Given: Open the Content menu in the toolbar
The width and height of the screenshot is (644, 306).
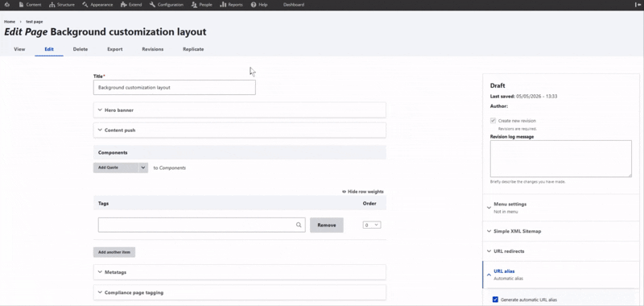Looking at the screenshot, I should pos(30,5).
